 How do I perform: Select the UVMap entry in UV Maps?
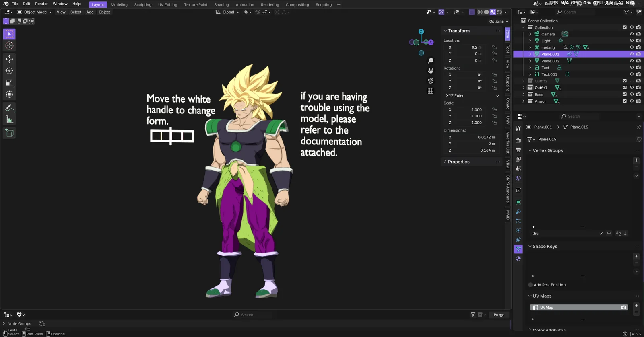579,308
